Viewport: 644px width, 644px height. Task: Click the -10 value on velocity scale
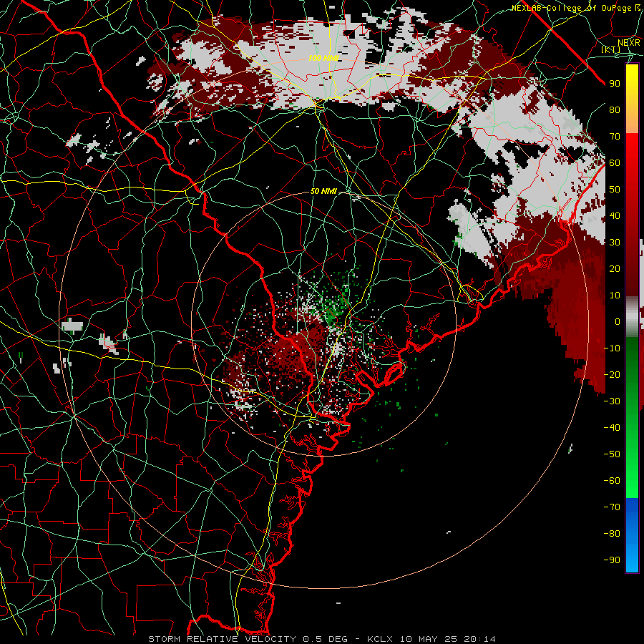point(612,348)
